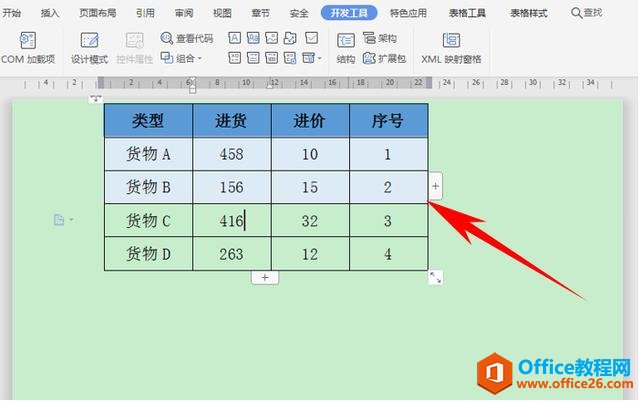
Task: Switch to the 表格样式 tab
Action: (529, 13)
